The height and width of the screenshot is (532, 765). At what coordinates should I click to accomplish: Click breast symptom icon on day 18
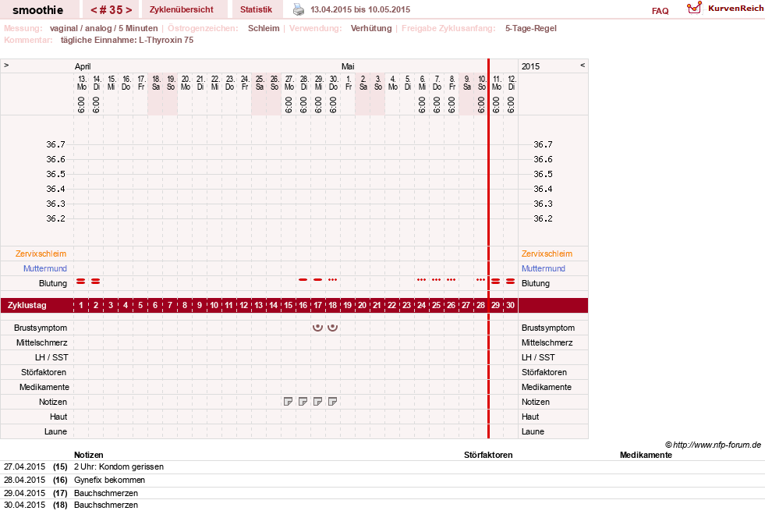click(333, 328)
